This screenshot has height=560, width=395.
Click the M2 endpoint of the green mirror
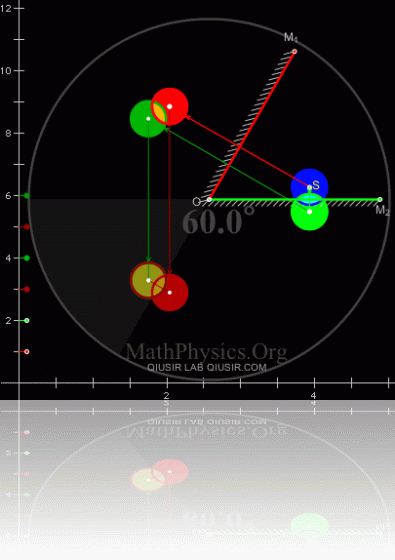point(380,200)
